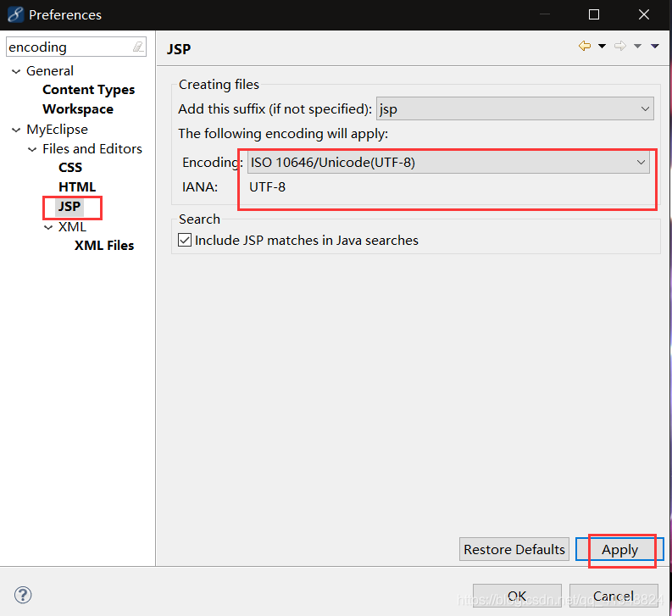Screen dimensions: 672x616
Task: Click the MyEclipse Preferences title icon
Action: tap(15, 14)
